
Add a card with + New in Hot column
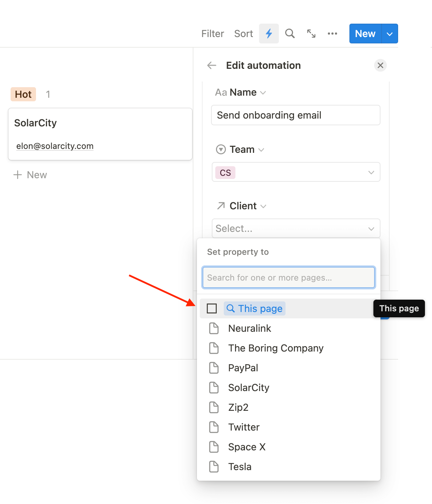[30, 175]
